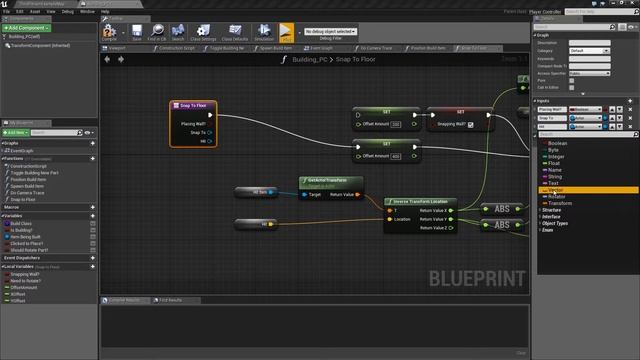This screenshot has width=640, height=360.
Task: Add new input parameter plus icon
Action: 630,101
